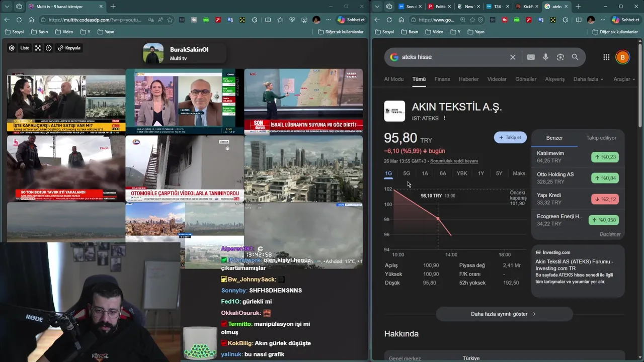The image size is (644, 362).
Task: Click home icon in the Google window
Action: pyautogui.click(x=401, y=20)
